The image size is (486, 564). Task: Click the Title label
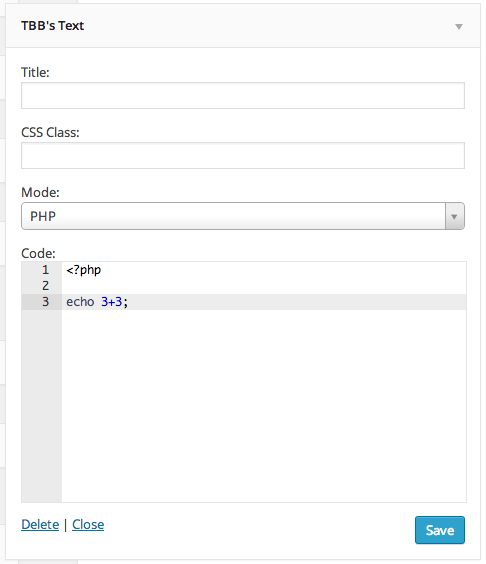click(x=35, y=73)
